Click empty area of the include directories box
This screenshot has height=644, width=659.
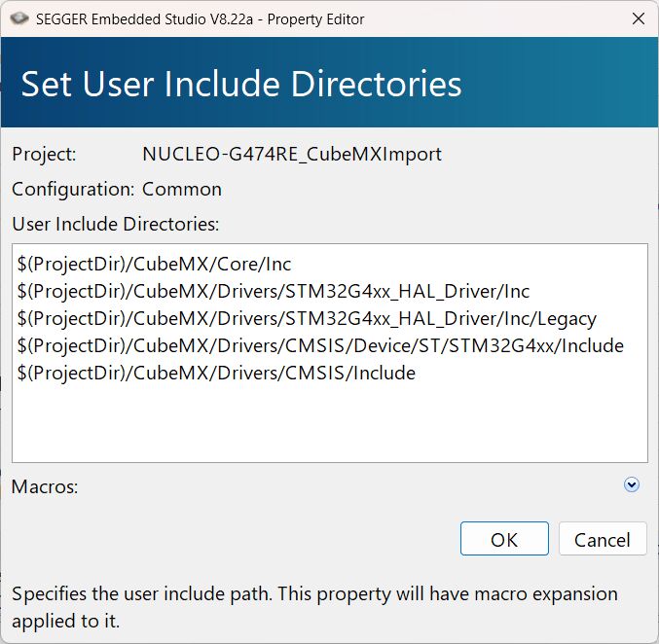click(x=329, y=423)
